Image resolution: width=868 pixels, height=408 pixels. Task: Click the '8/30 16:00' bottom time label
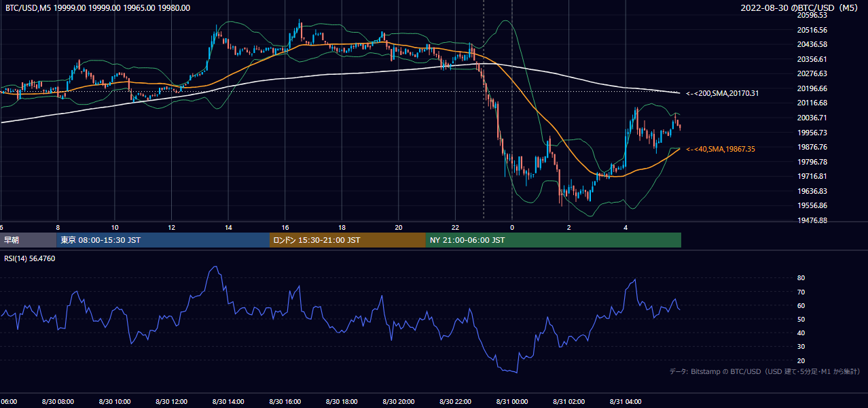[285, 402]
